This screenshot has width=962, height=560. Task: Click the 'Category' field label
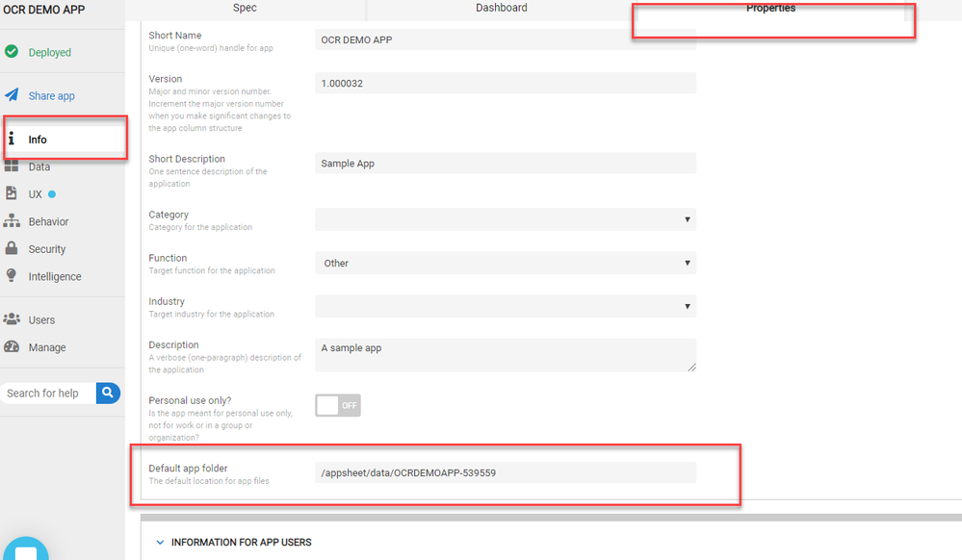click(169, 215)
